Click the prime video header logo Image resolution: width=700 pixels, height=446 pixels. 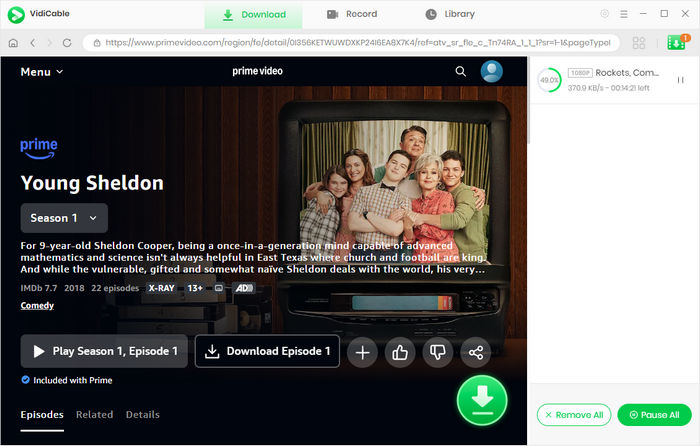tap(257, 71)
